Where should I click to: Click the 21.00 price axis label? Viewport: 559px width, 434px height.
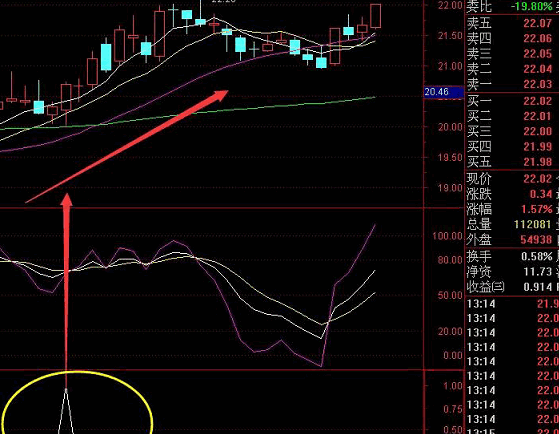450,66
